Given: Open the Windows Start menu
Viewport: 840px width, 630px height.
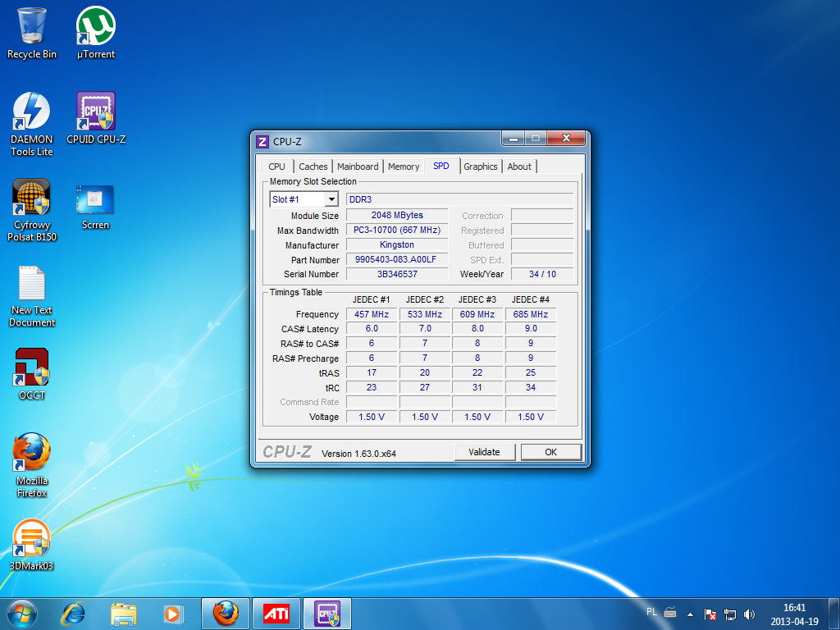Looking at the screenshot, I should pyautogui.click(x=21, y=613).
